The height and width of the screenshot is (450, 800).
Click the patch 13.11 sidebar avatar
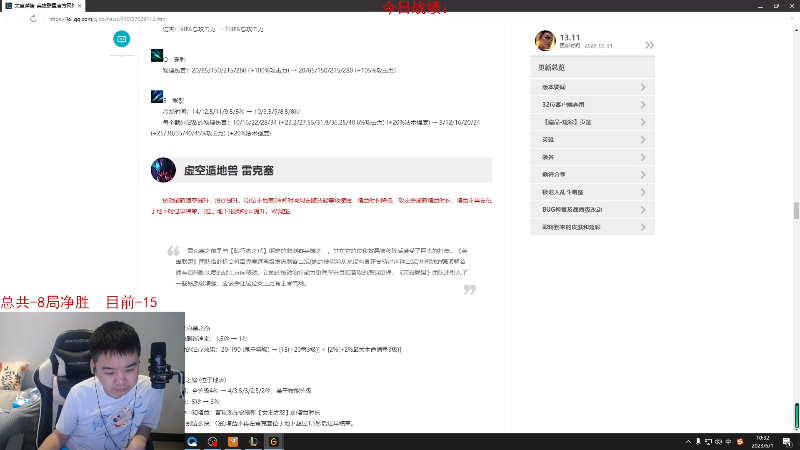(545, 41)
